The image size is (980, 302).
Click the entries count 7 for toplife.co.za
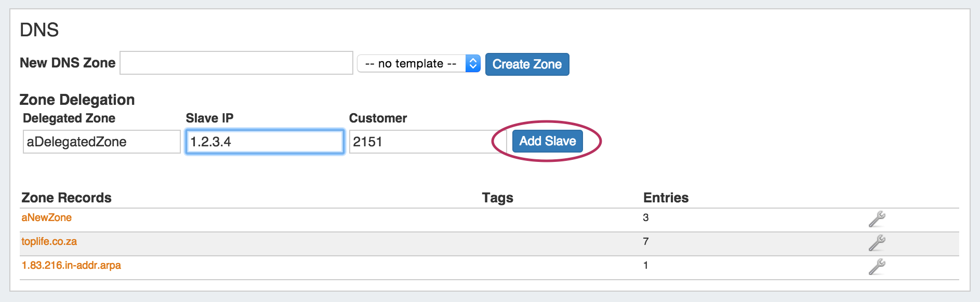click(646, 241)
